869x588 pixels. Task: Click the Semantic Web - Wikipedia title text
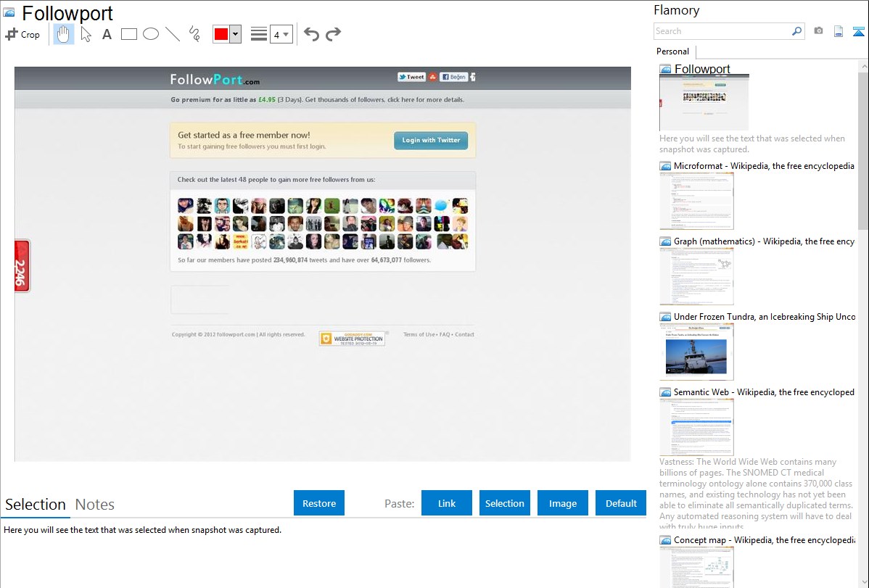pyautogui.click(x=764, y=392)
